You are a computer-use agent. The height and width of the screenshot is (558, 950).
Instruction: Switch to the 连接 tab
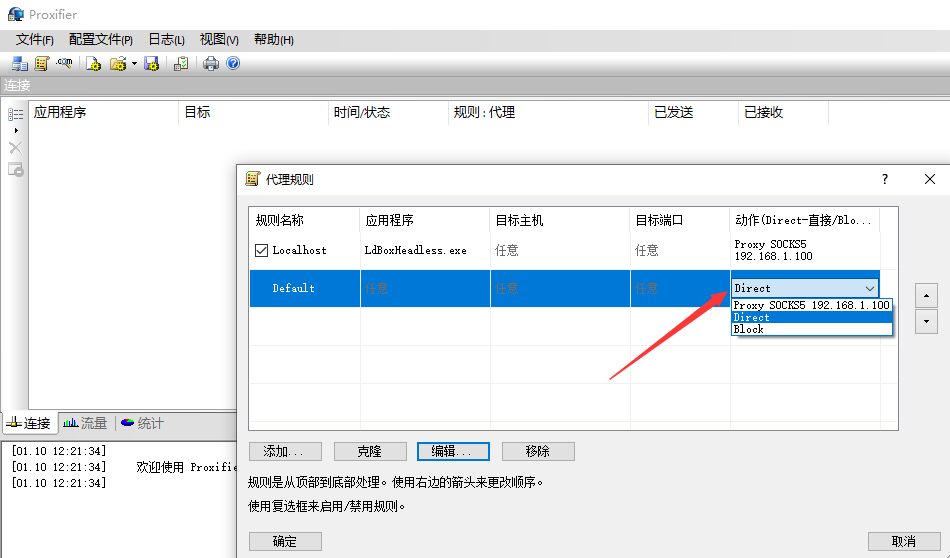(x=29, y=423)
